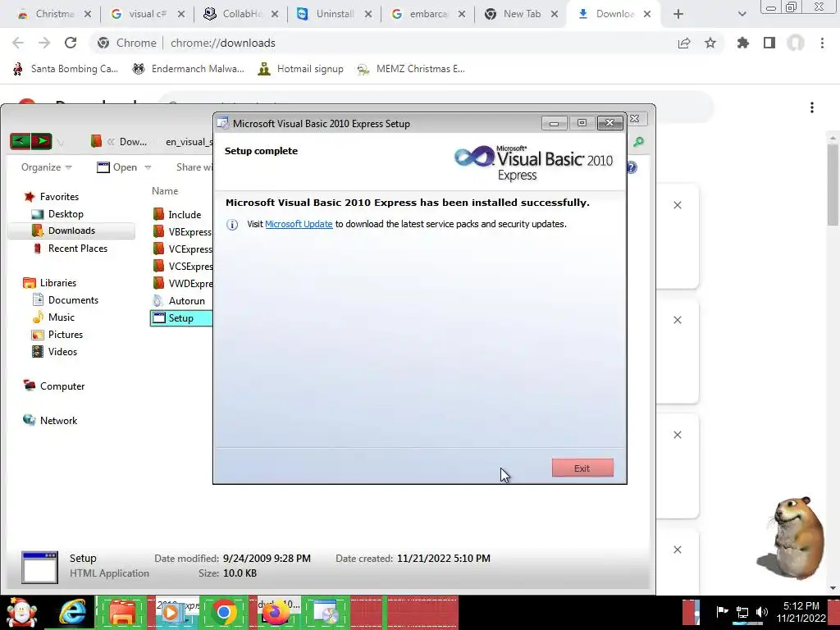Click Chrome's forward arrow button

click(x=44, y=43)
